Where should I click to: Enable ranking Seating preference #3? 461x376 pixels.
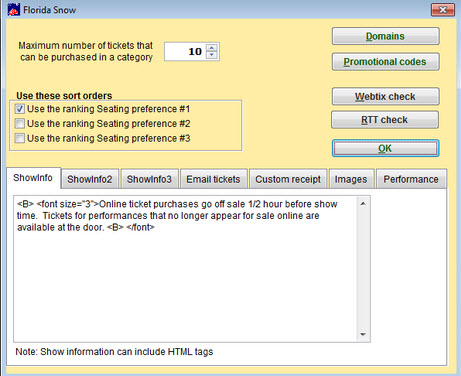click(20, 138)
